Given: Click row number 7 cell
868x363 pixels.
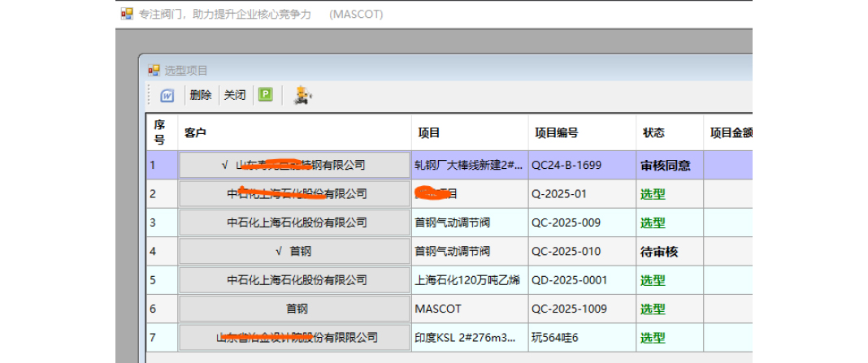Looking at the screenshot, I should tap(162, 338).
